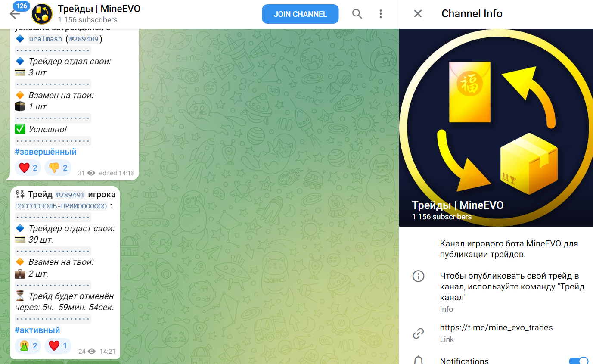
Task: Click the views eye icon showing 31
Action: (91, 173)
